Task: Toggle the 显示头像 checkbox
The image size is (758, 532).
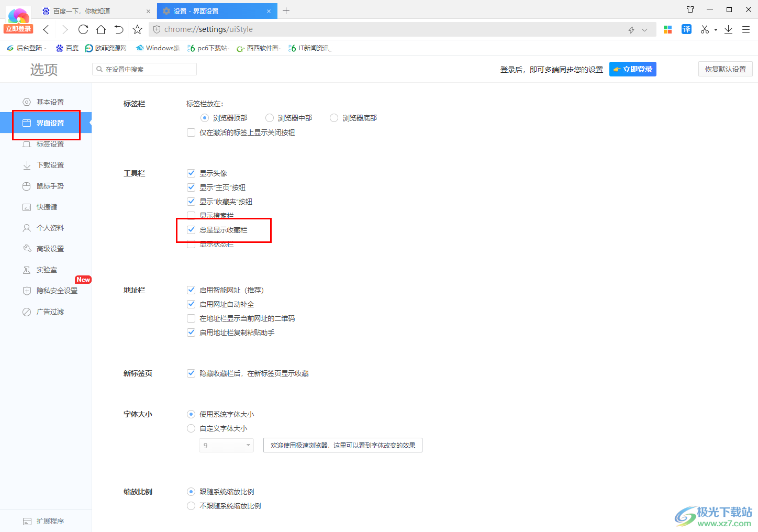Action: coord(191,173)
